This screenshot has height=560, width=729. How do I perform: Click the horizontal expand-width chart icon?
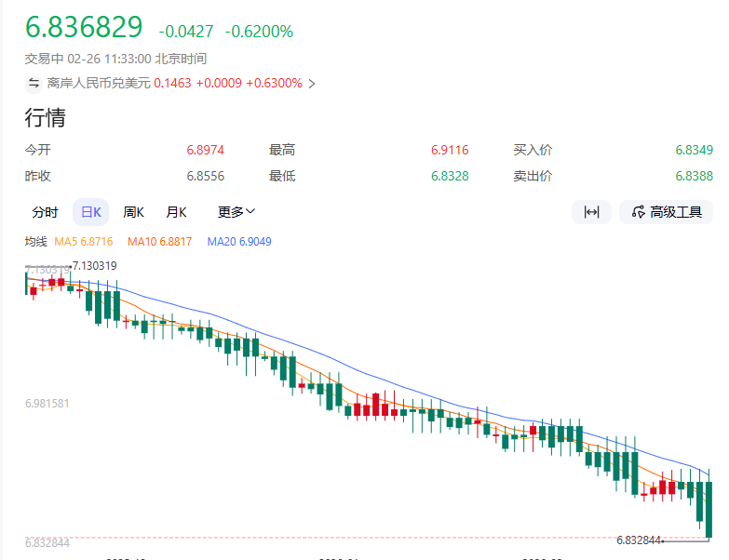pyautogui.click(x=591, y=212)
